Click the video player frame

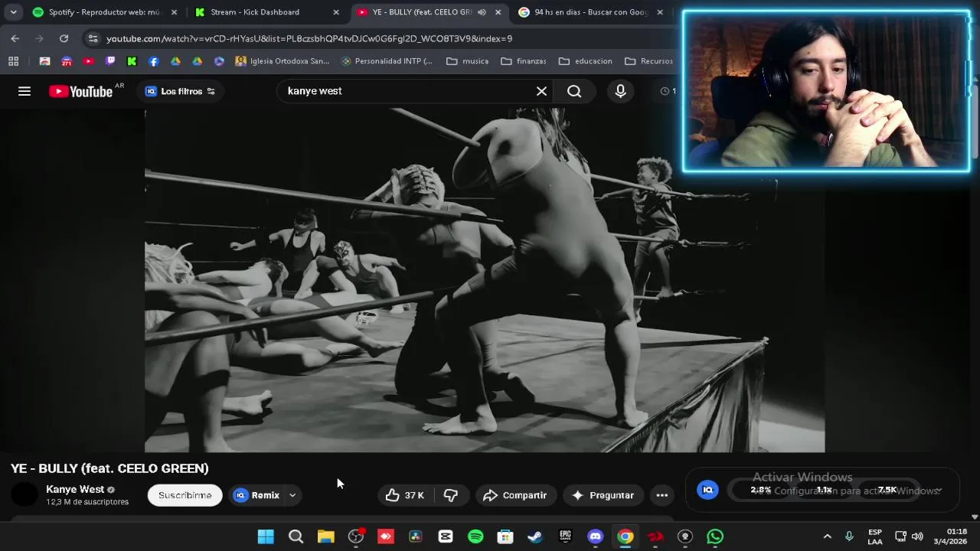pyautogui.click(x=485, y=280)
